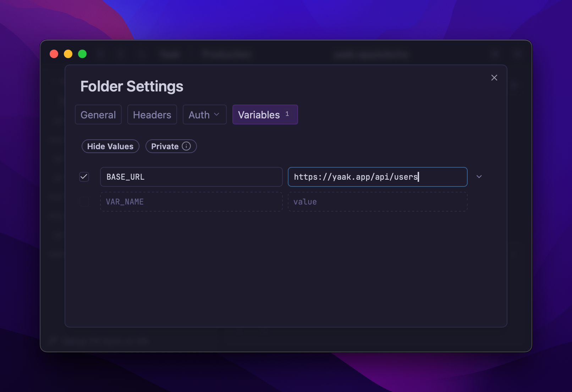Click the empty VAR_NAME placeholder field

(191, 202)
